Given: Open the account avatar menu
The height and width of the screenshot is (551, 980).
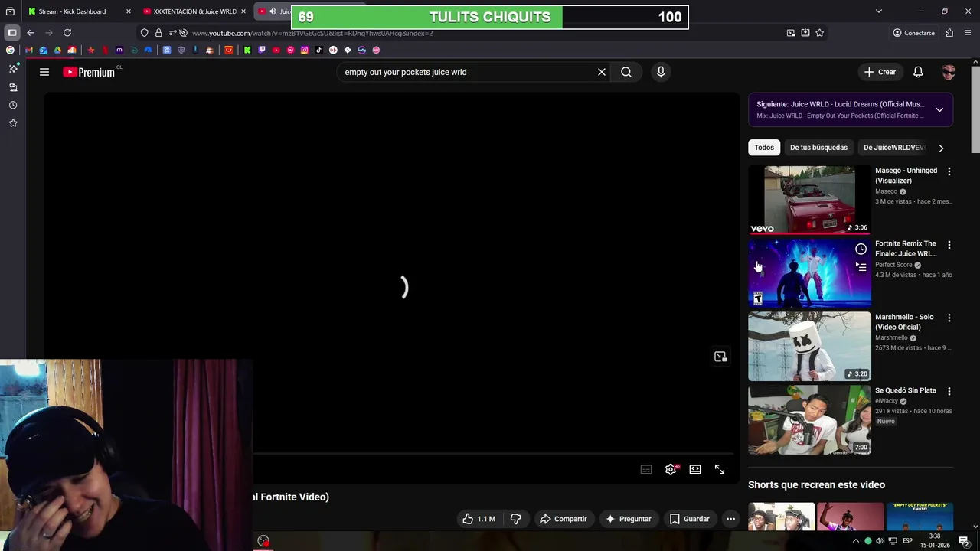Looking at the screenshot, I should click(949, 72).
